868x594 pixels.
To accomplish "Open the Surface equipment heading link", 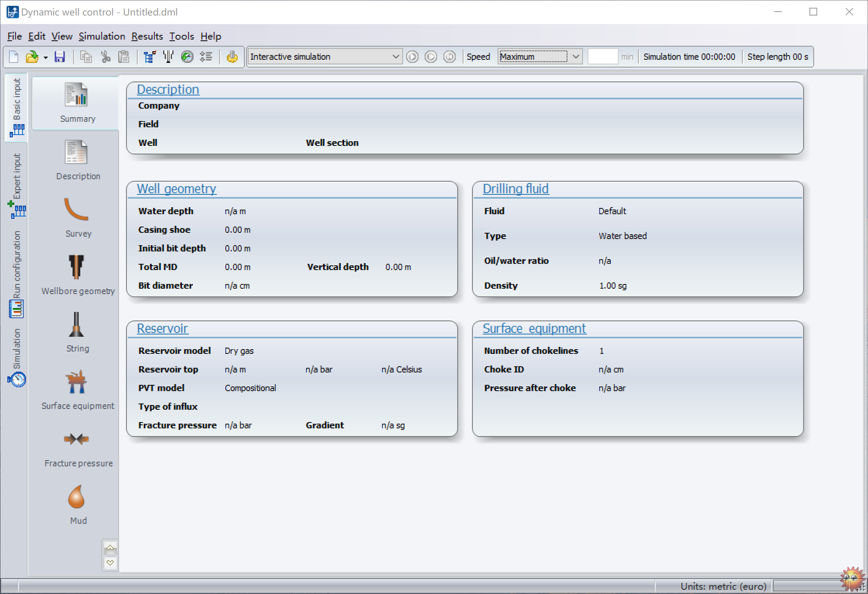I will click(x=534, y=329).
